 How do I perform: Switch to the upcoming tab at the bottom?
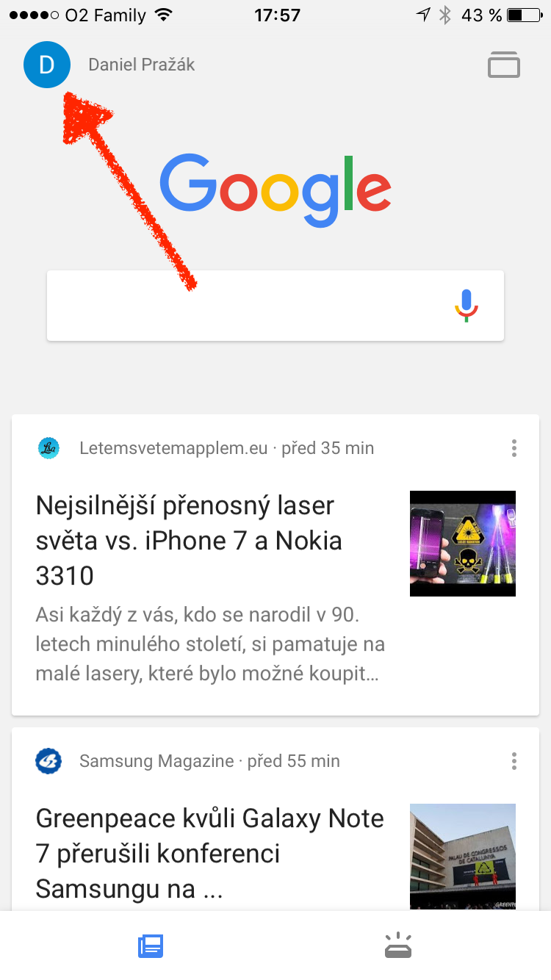(398, 946)
